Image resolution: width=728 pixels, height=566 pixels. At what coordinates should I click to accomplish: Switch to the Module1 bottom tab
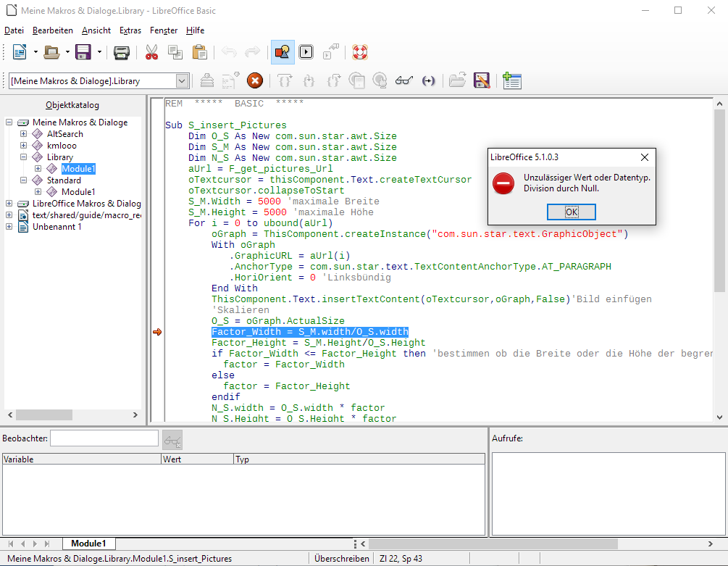tap(88, 544)
